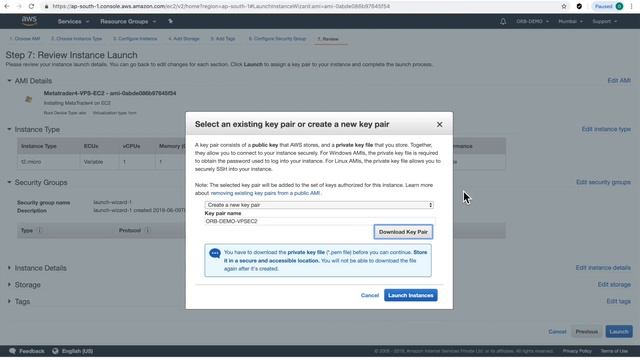640x360 pixels.
Task: Click the info icon beside Protocol column
Action: pyautogui.click(x=147, y=230)
